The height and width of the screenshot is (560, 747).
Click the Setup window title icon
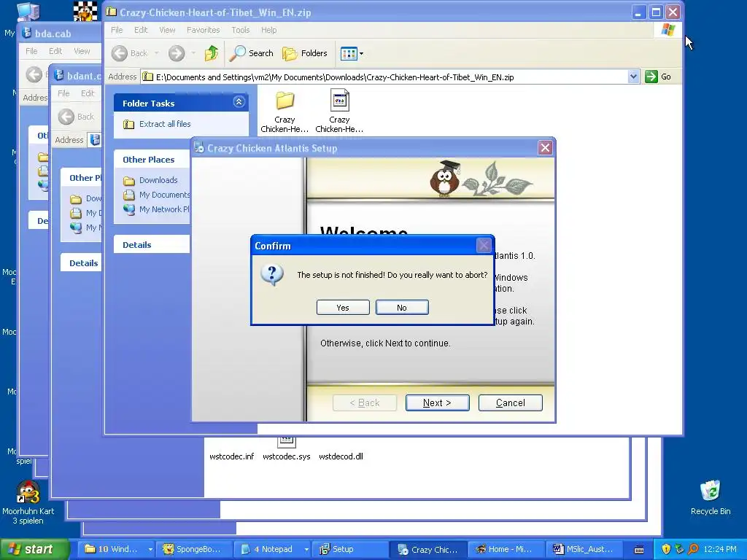(199, 148)
